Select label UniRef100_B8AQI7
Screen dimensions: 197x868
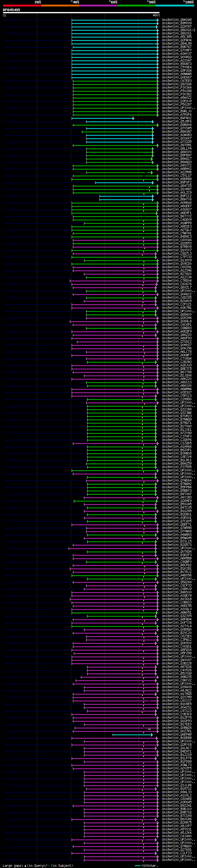click(177, 159)
